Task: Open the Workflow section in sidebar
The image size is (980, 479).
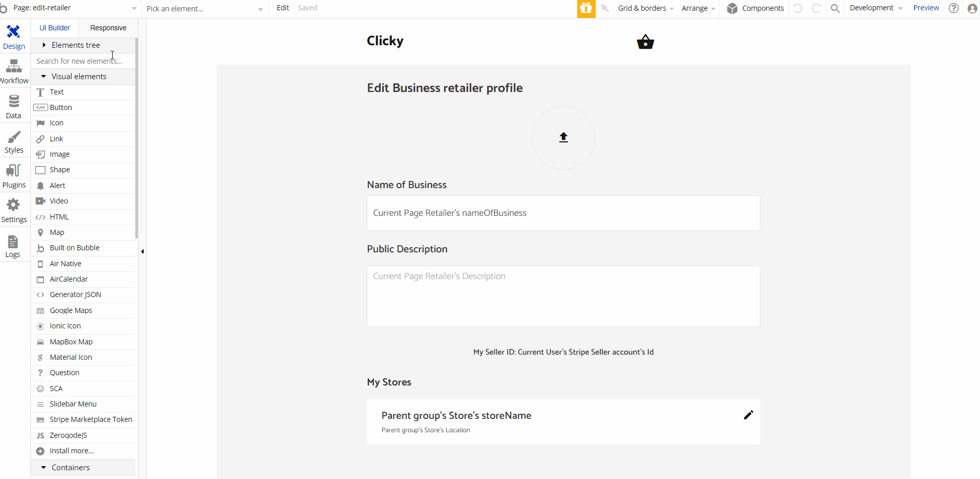Action: point(14,71)
